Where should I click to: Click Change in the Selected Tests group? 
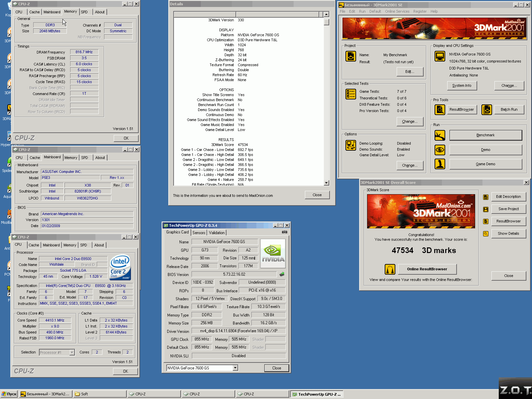[x=410, y=121]
